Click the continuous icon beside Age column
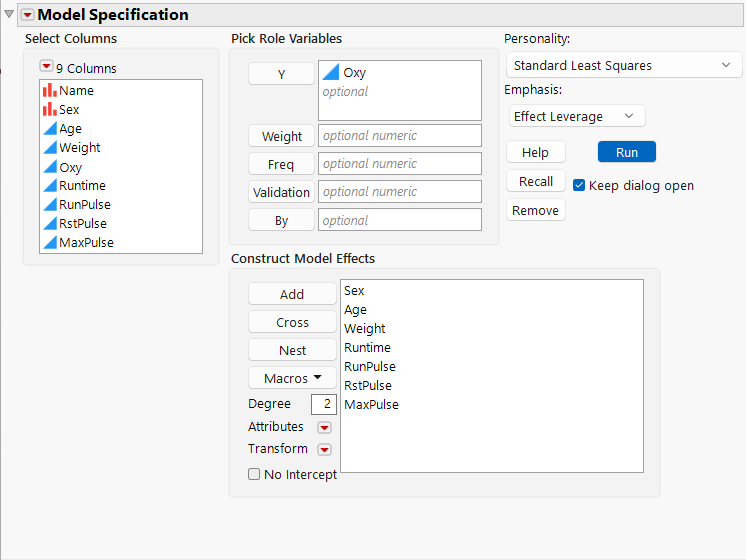The image size is (746, 560). point(50,128)
